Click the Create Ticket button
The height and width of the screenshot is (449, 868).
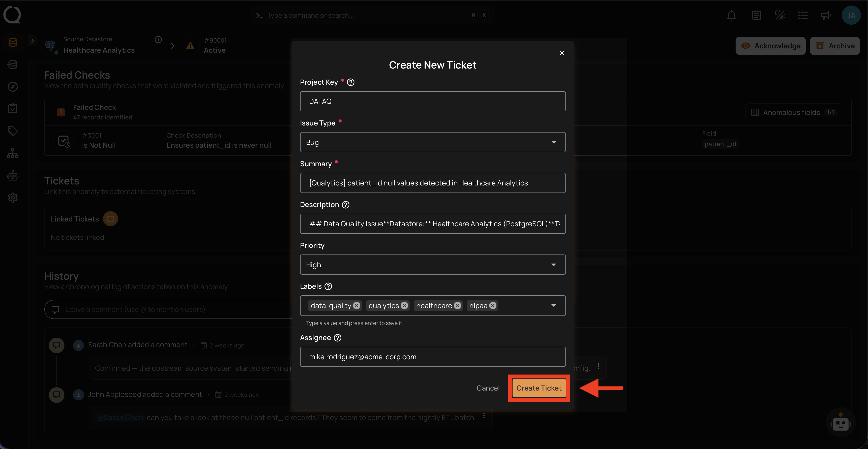[x=539, y=388]
